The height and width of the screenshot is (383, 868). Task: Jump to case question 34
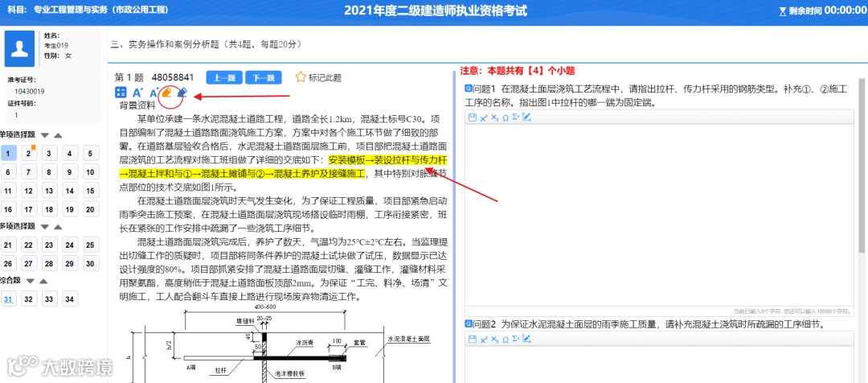pos(70,299)
